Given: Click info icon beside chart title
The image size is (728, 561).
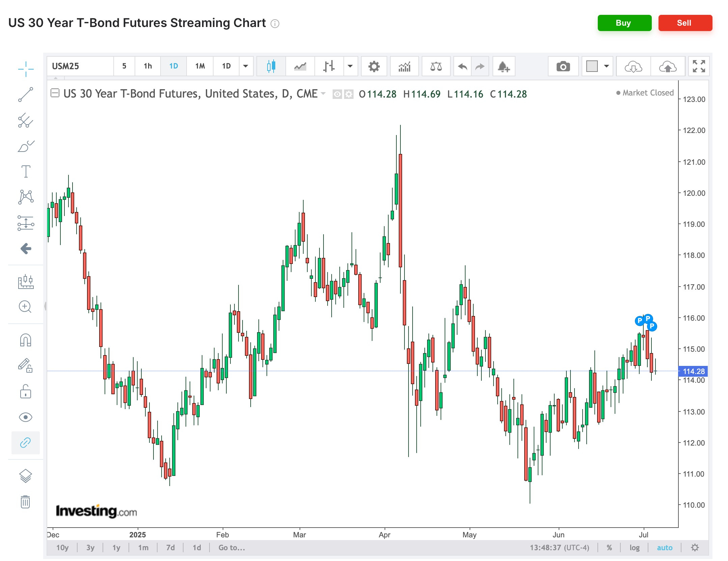Looking at the screenshot, I should (x=275, y=23).
